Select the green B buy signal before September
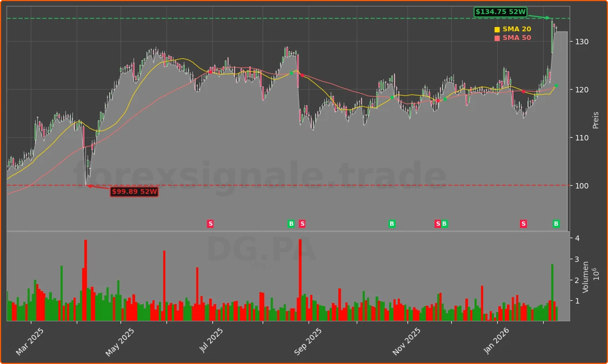Screen dimensions: 608x364 coord(291,223)
